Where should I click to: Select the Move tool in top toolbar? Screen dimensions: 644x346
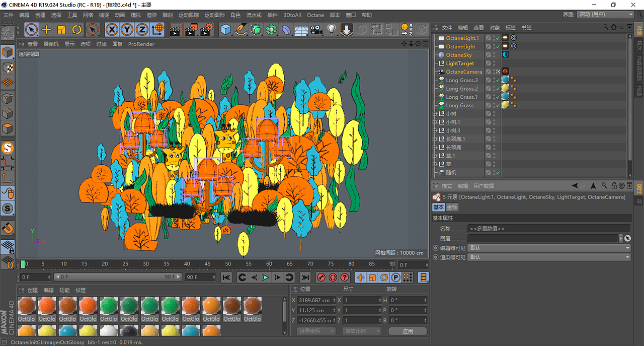coord(47,30)
